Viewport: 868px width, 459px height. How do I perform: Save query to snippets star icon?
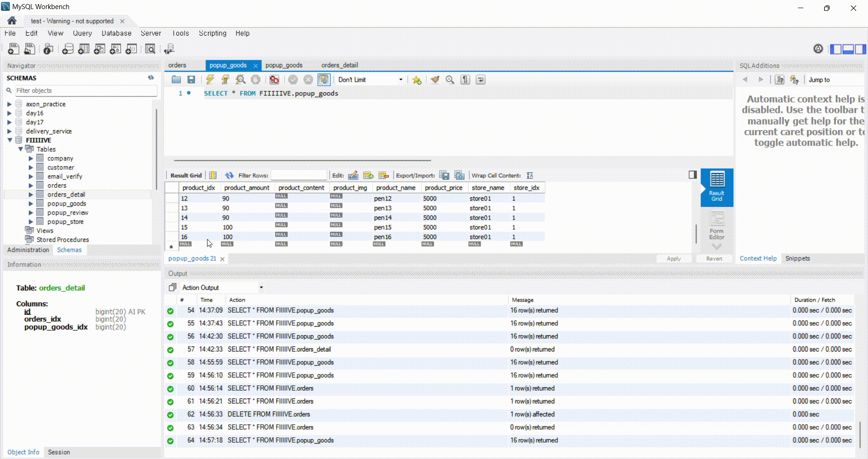pyautogui.click(x=417, y=80)
